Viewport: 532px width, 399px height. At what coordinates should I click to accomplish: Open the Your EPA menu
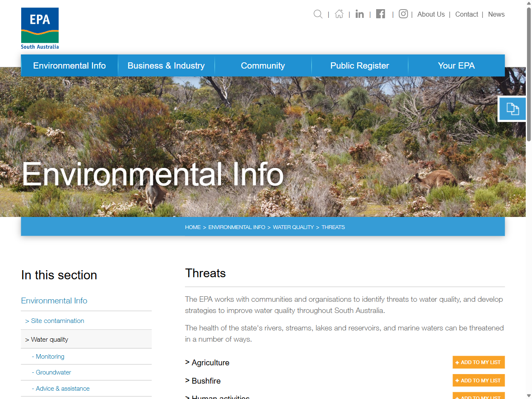456,65
